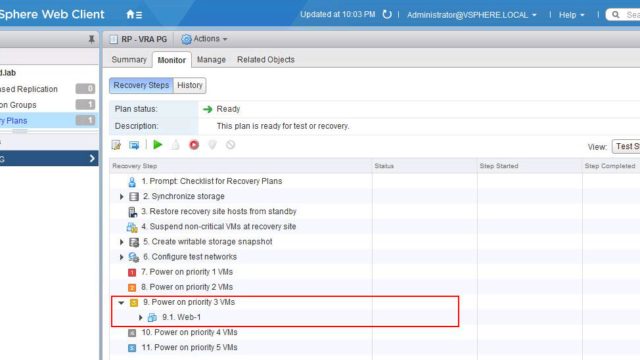Select step 6 Configure test networks
Screen dimensions: 640x360
coord(190,257)
